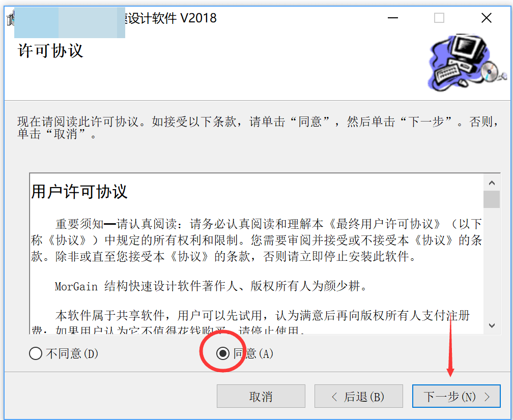Screen dimensions: 513x420
Task: Click the app icon in title bar
Action: 11,18
